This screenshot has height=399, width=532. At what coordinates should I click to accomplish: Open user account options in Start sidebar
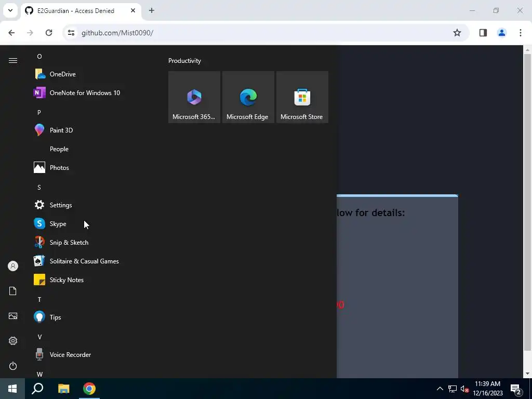[13, 266]
